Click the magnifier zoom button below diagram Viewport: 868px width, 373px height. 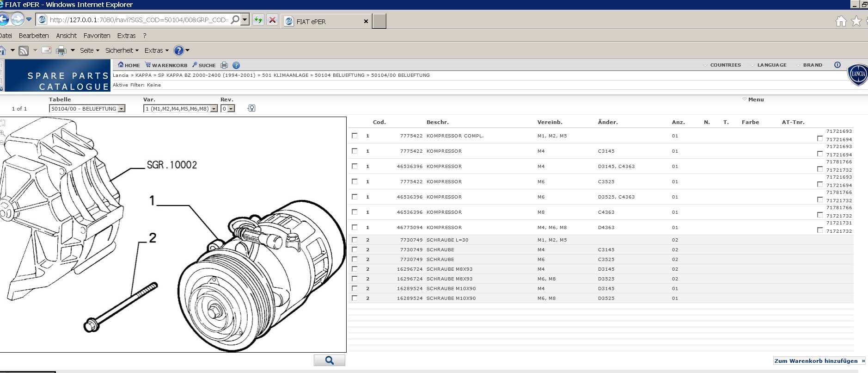pos(330,361)
